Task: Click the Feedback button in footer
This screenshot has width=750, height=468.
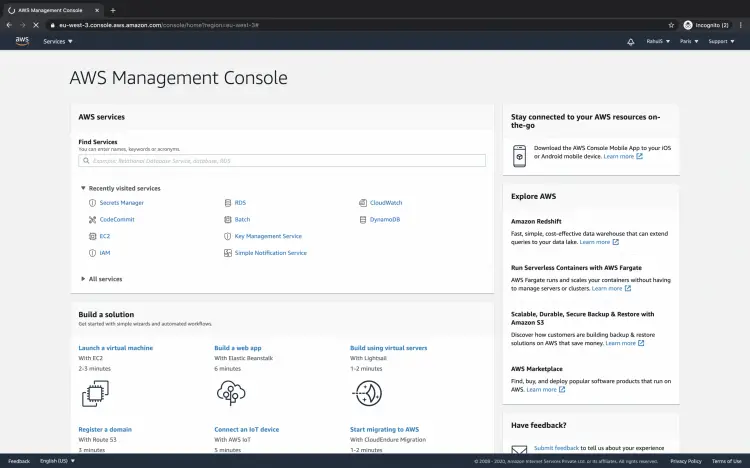Action: [19, 461]
